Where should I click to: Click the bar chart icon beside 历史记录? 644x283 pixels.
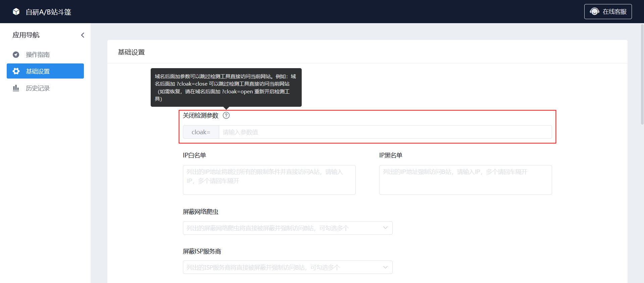click(16, 88)
